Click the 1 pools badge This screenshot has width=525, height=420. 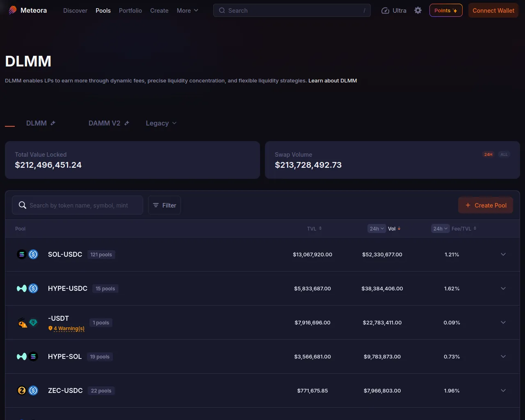coord(101,322)
